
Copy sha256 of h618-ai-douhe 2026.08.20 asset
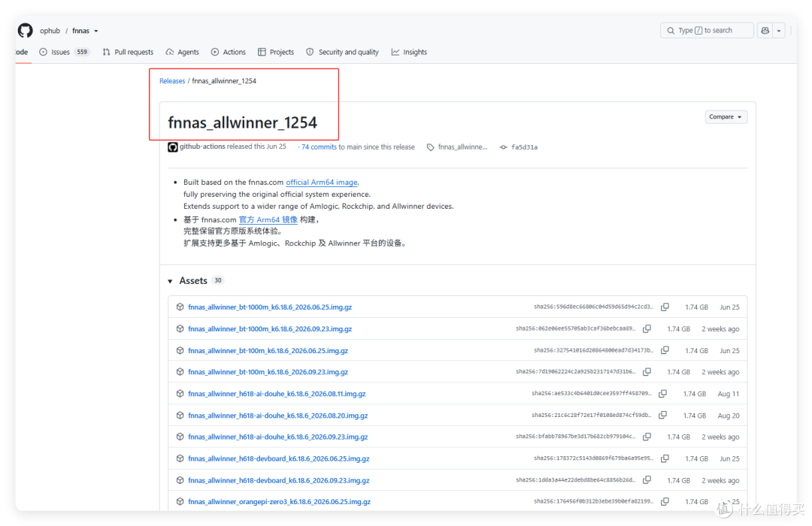[x=663, y=416]
